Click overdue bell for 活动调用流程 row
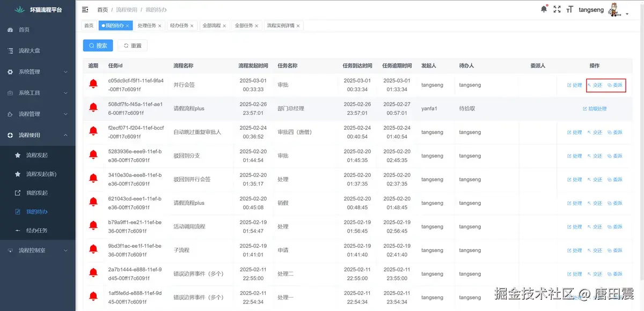644x311 pixels. point(93,226)
